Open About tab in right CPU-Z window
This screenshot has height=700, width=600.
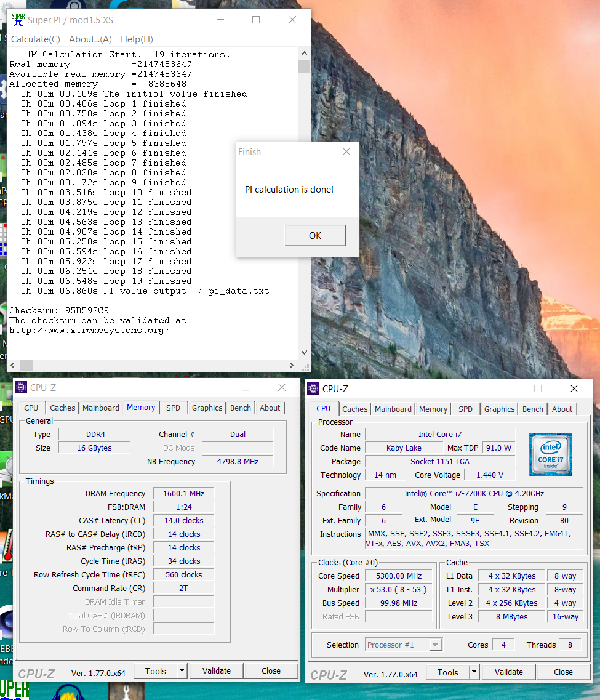562,409
